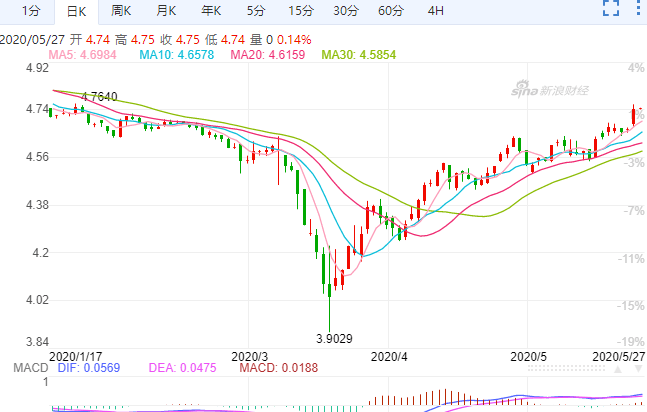Image resolution: width=647 pixels, height=412 pixels.
Task: Click the 2020/3 axis label
Action: point(250,357)
